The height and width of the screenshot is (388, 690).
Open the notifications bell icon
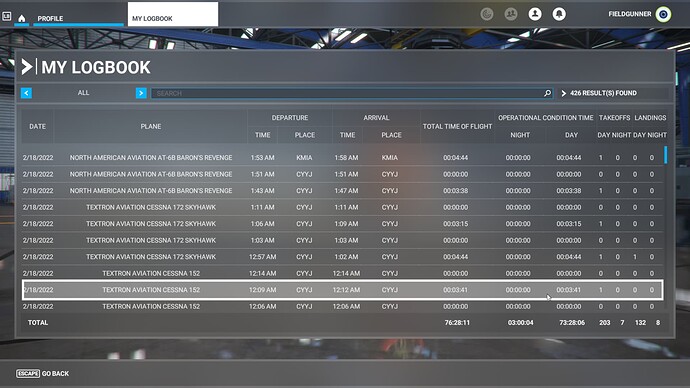[559, 14]
